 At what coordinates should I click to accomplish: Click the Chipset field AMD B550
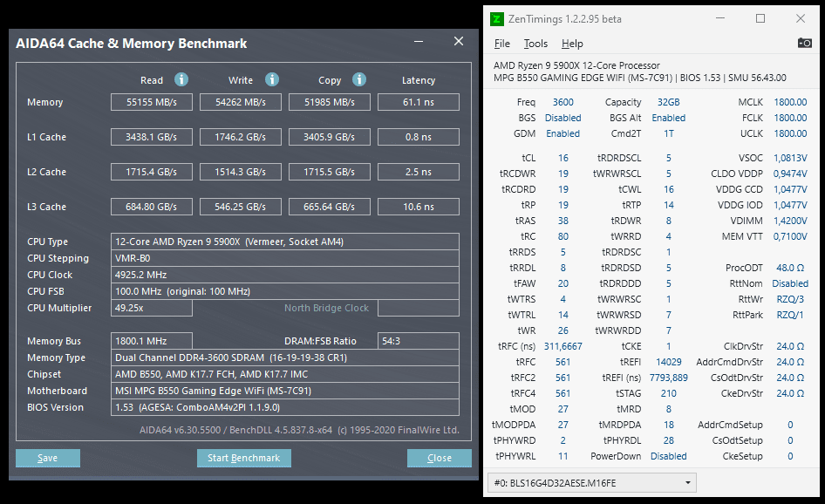point(284,374)
